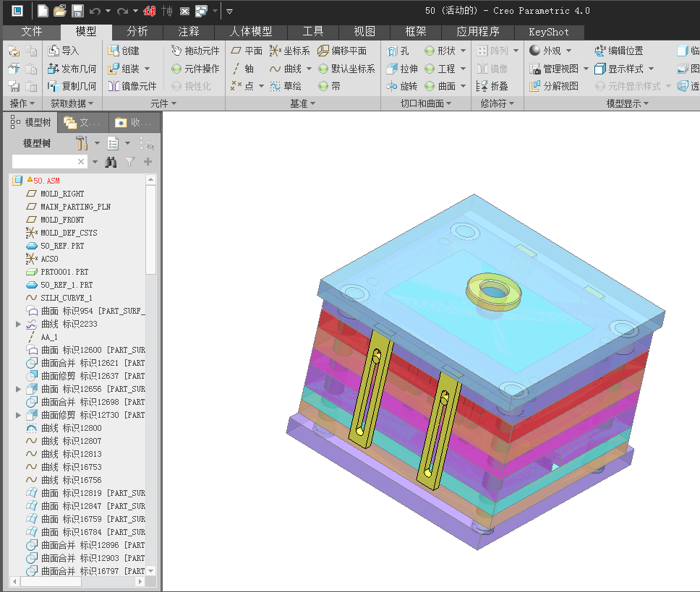Click the Undo arrow icon

coord(95,11)
